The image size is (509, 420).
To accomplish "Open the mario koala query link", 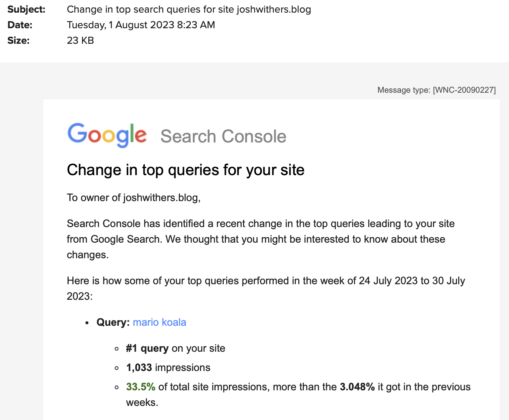I will (160, 322).
